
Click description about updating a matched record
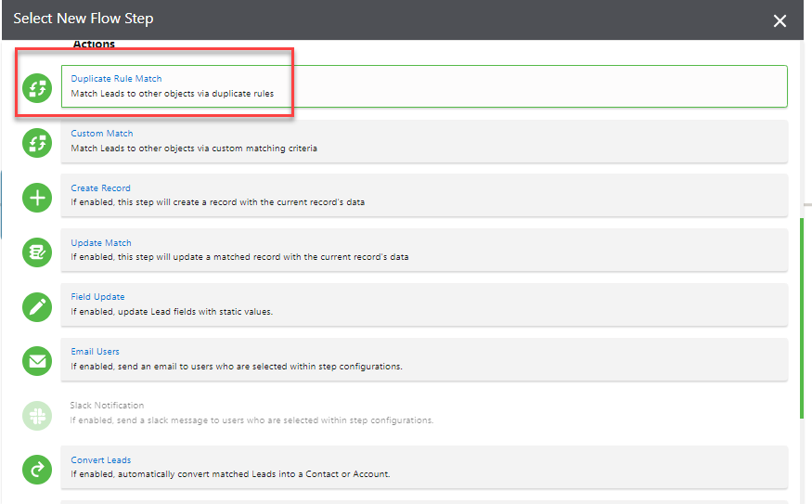[239, 257]
